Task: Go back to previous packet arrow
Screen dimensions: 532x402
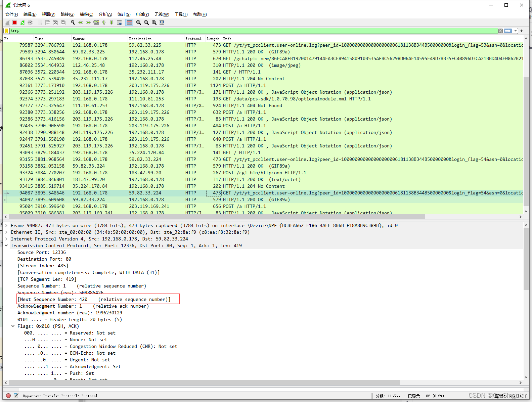Action: [81, 23]
